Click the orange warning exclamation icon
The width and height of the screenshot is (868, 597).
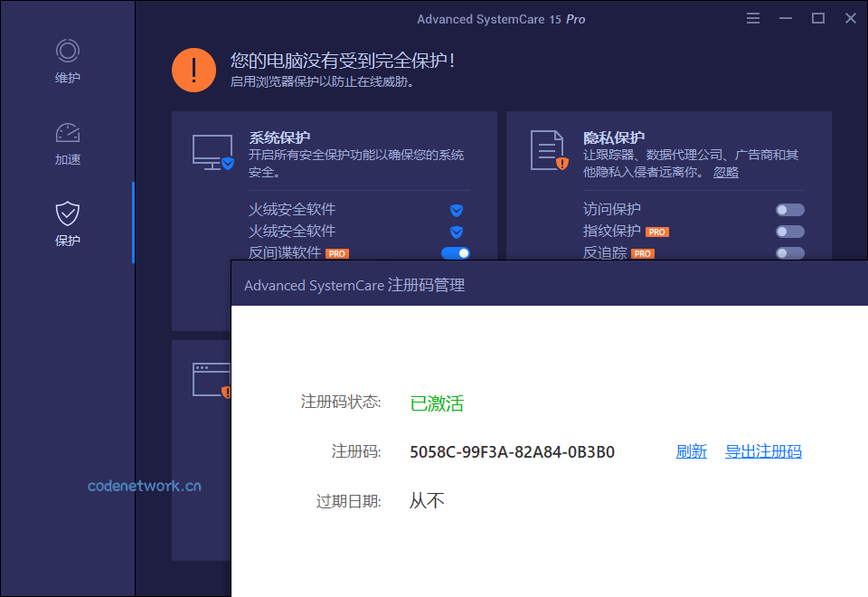pyautogui.click(x=193, y=70)
